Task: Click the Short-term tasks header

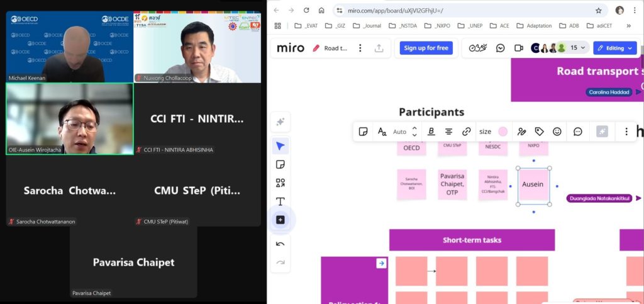Action: (472, 240)
